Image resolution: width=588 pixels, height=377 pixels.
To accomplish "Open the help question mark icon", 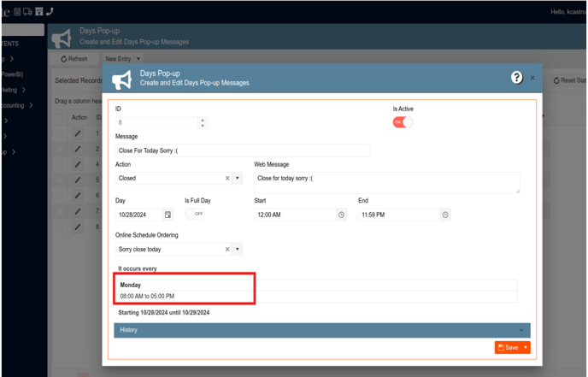I will (x=516, y=78).
